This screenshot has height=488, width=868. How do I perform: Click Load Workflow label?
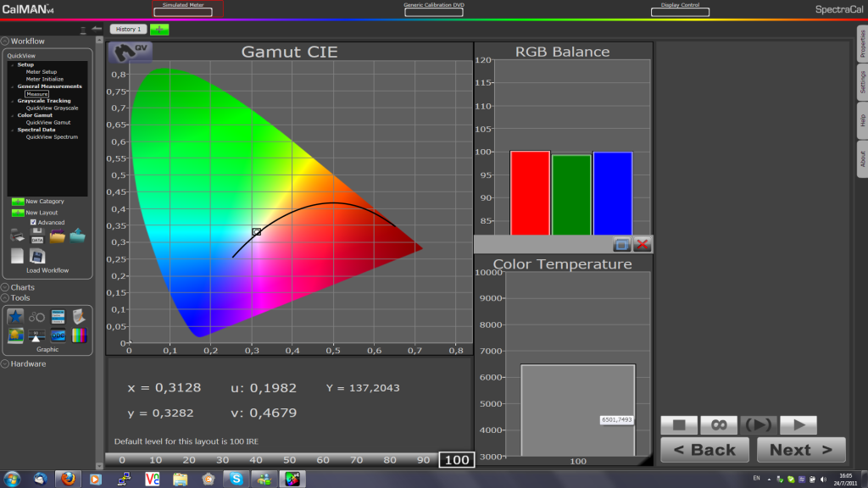pyautogui.click(x=47, y=270)
